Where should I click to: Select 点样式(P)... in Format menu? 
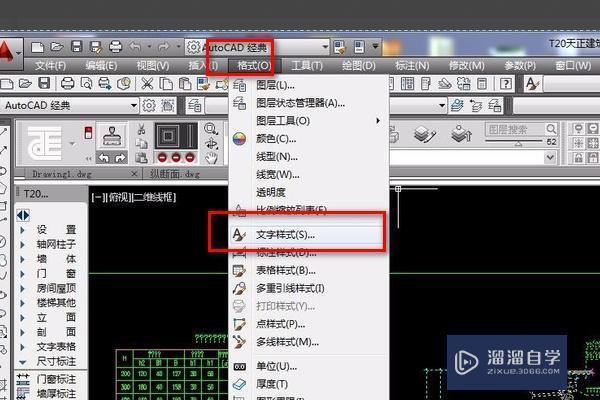309,325
